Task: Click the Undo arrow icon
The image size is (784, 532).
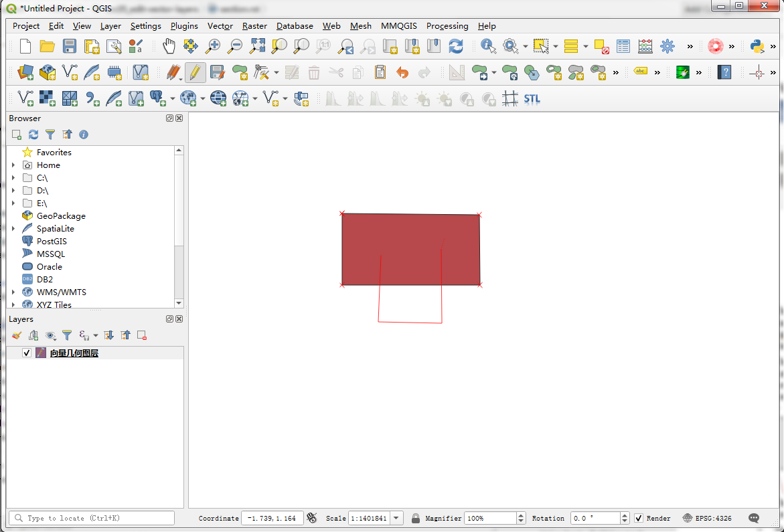Action: 402,72
